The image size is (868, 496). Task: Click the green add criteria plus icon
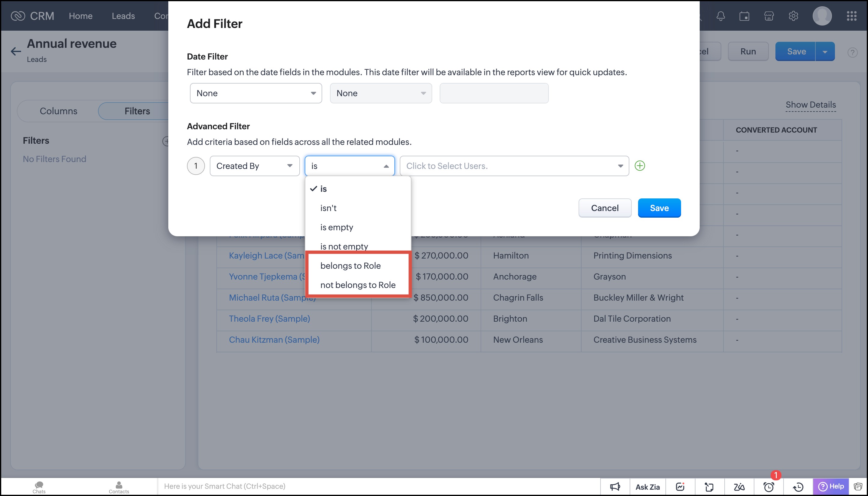click(x=640, y=166)
